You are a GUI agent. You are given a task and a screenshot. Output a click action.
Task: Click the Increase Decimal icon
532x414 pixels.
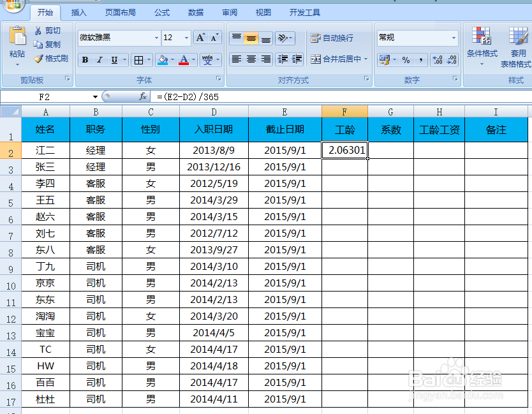coord(438,61)
